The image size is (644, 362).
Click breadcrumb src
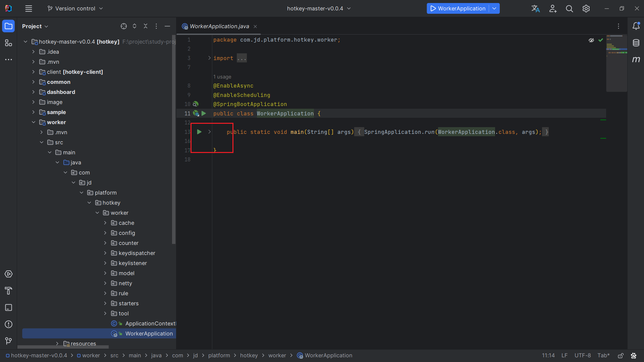click(x=114, y=356)
